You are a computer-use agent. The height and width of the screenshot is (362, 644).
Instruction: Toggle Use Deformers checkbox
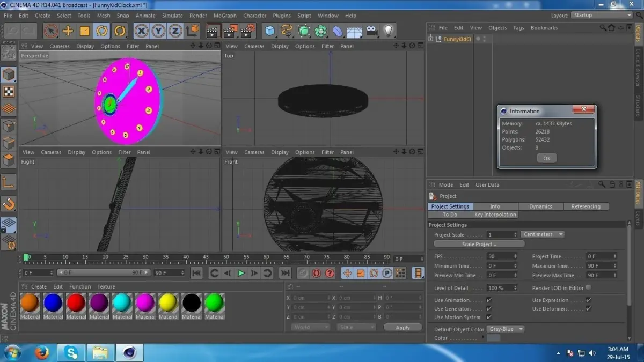click(589, 309)
